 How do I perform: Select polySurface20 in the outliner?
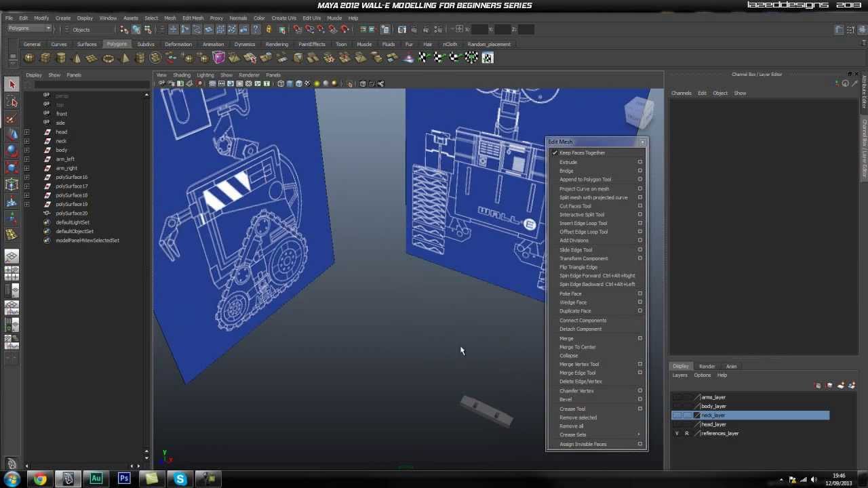71,213
